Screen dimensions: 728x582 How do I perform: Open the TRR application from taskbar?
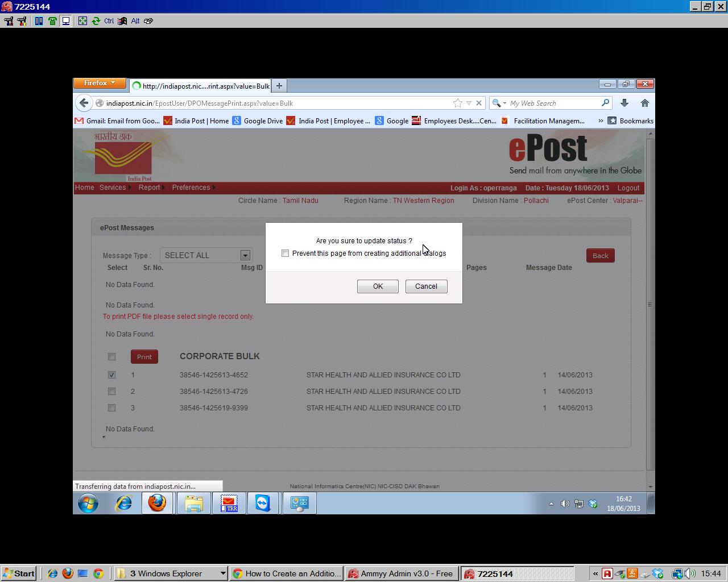pos(229,503)
